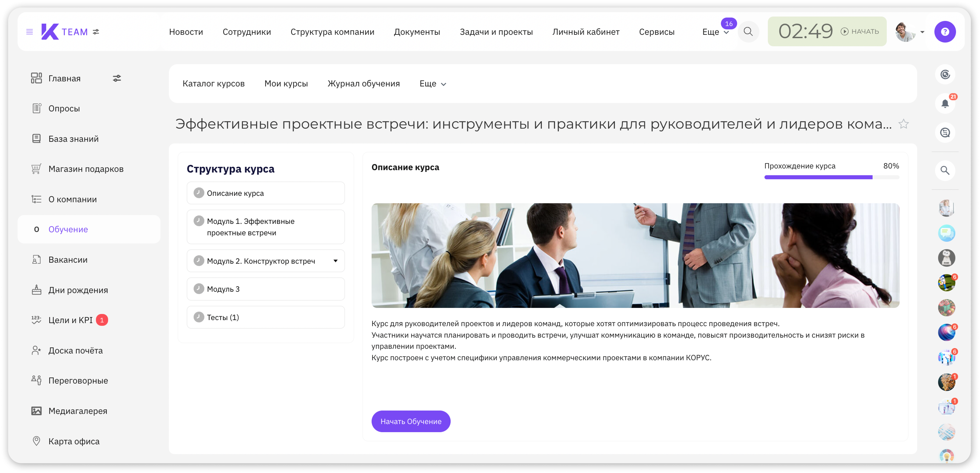Image resolution: width=980 pixels, height=473 pixels.
Task: Open Дни рождения cake icon
Action: (36, 290)
